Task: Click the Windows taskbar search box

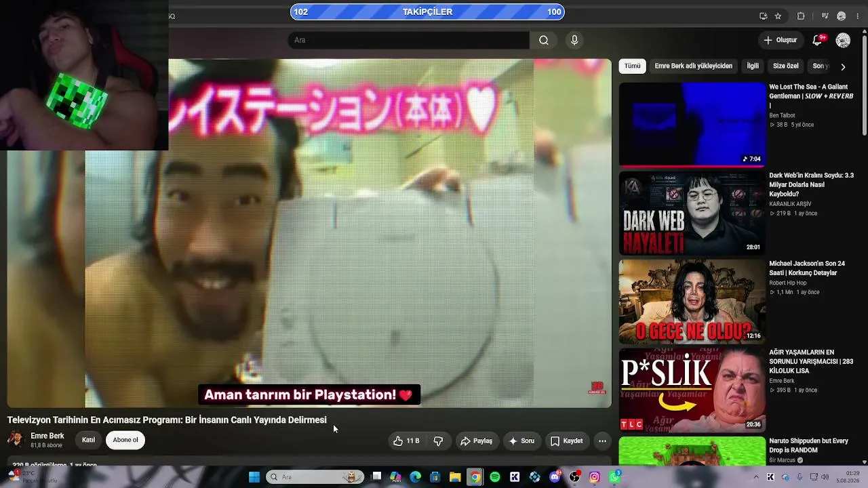Action: pos(315,477)
